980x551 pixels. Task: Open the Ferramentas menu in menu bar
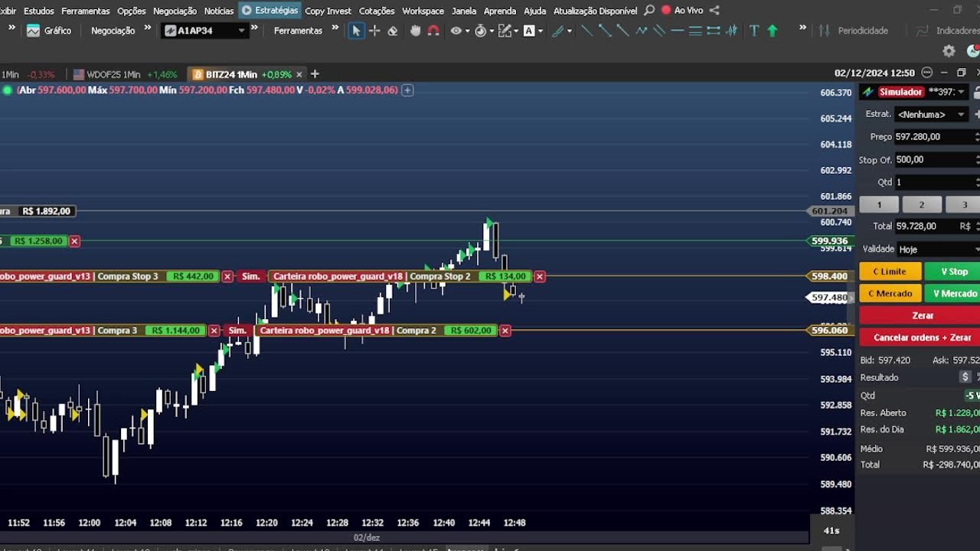point(86,11)
